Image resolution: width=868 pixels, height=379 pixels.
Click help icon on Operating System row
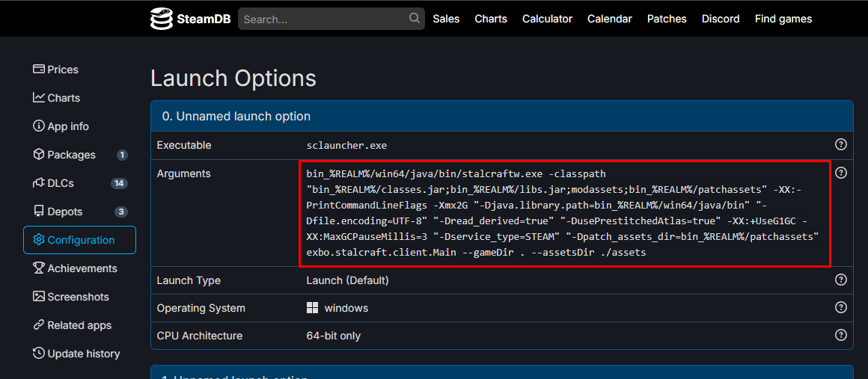(840, 307)
